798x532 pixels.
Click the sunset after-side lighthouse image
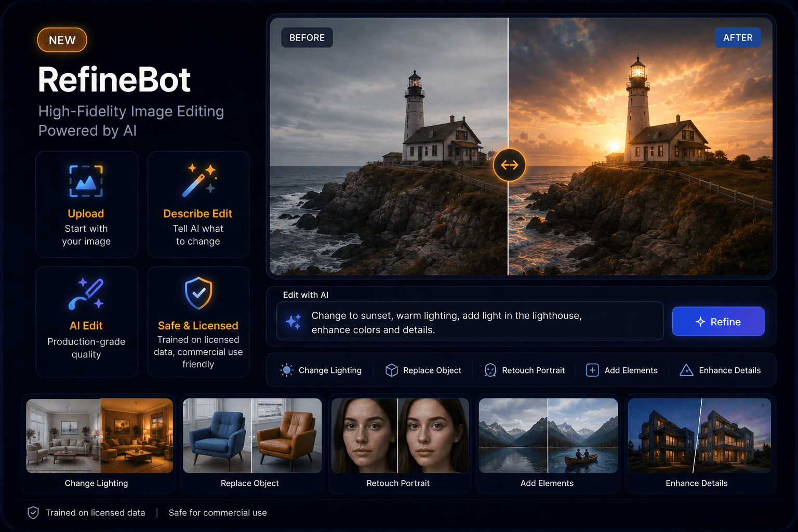pyautogui.click(x=640, y=147)
